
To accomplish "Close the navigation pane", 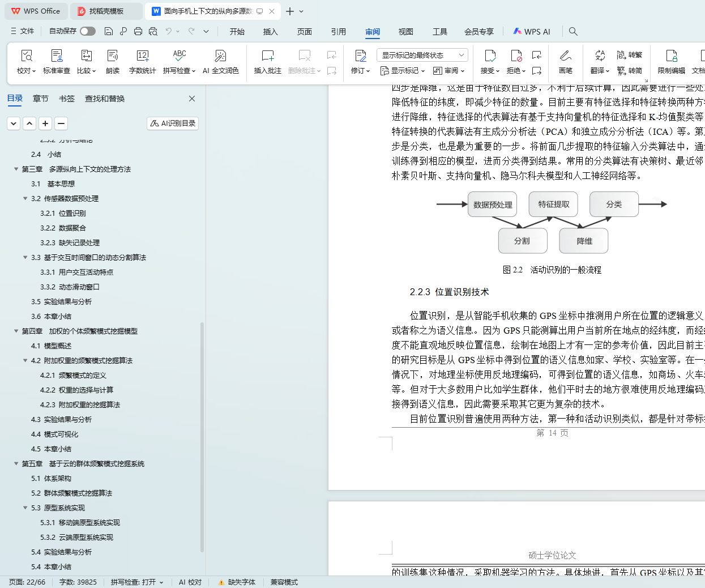I will click(x=192, y=99).
